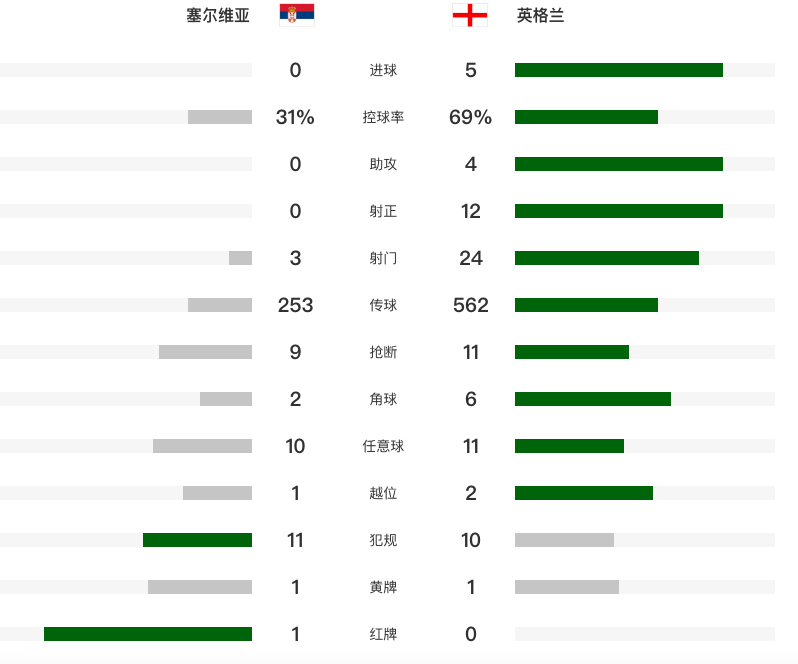Click England's 69% possession value

click(x=471, y=117)
